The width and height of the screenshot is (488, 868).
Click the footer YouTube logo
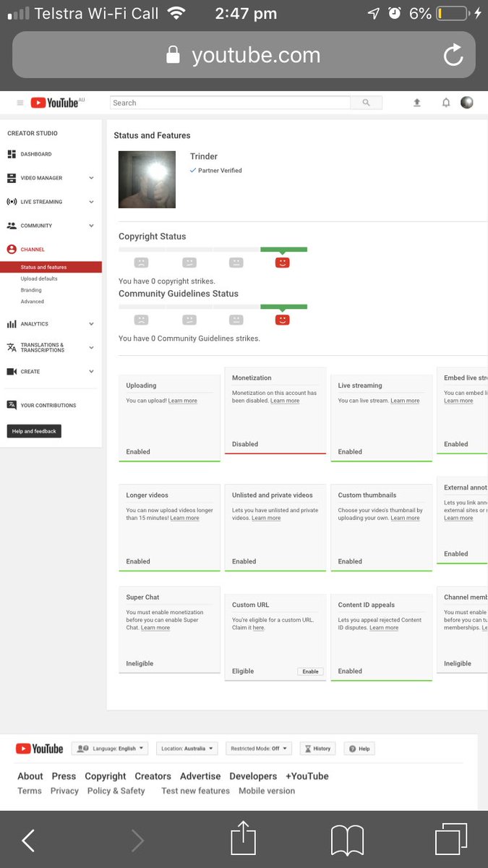click(40, 749)
